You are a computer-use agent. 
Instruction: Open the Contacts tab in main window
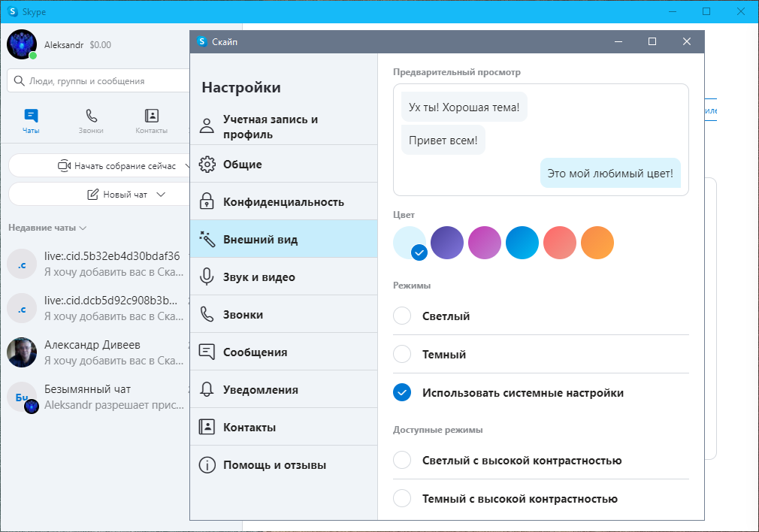(x=152, y=121)
